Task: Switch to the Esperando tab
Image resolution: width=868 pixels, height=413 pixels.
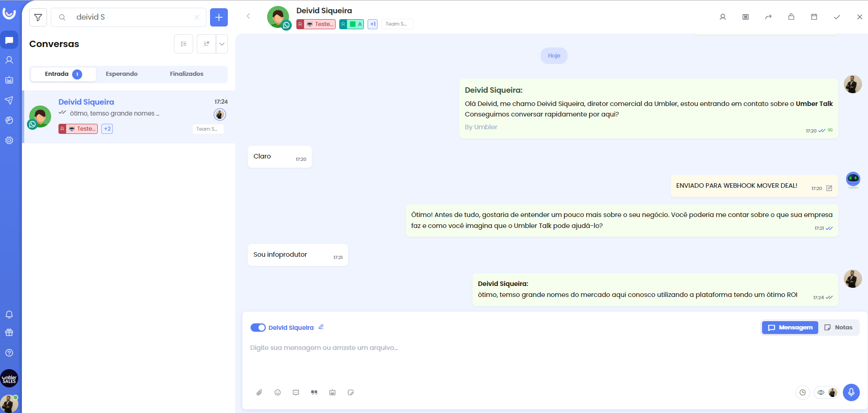Action: (x=121, y=74)
